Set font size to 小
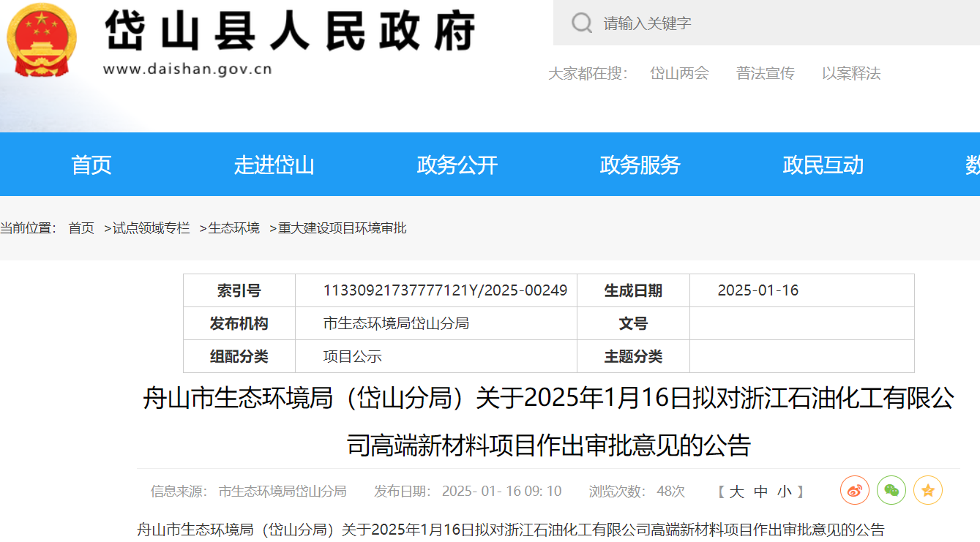The width and height of the screenshot is (980, 542). 785,492
